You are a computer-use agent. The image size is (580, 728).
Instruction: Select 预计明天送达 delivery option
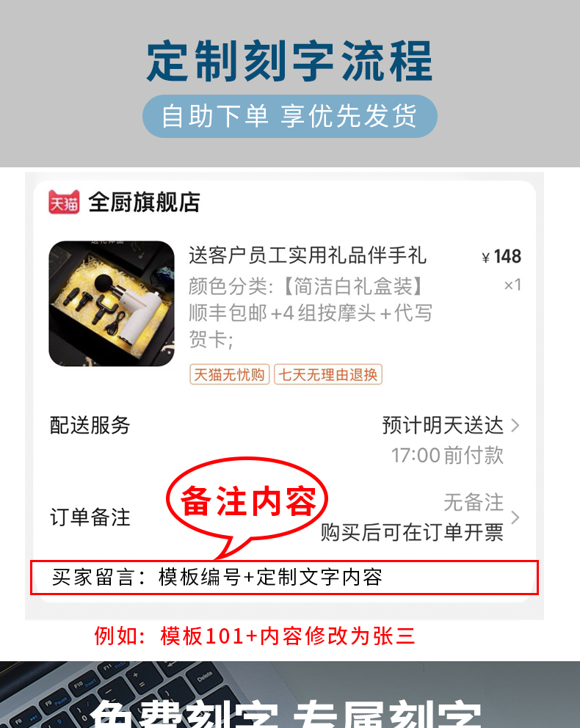click(443, 426)
